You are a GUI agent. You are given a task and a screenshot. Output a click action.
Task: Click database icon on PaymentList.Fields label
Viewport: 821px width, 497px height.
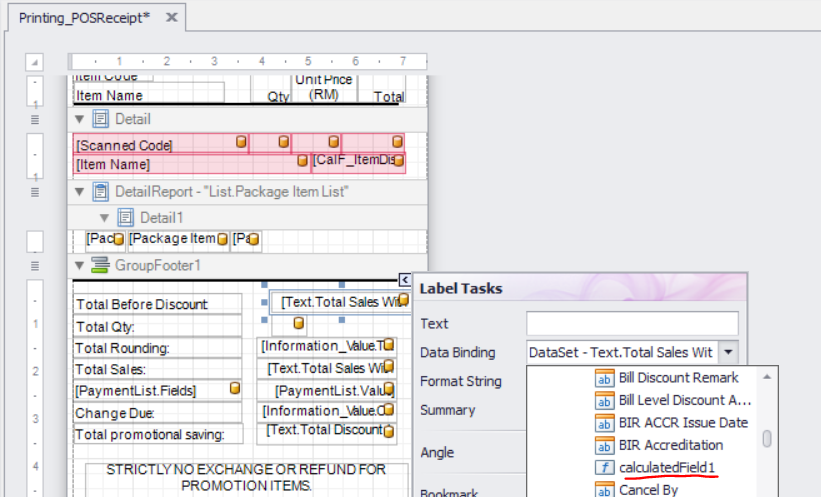(235, 388)
